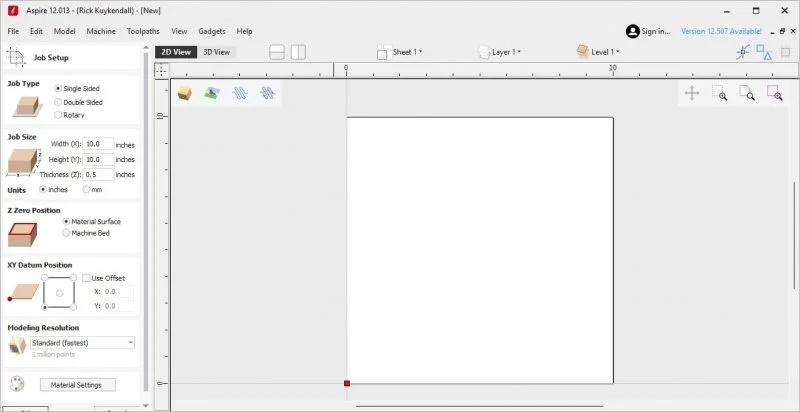Click the snapping options icon

(x=743, y=52)
